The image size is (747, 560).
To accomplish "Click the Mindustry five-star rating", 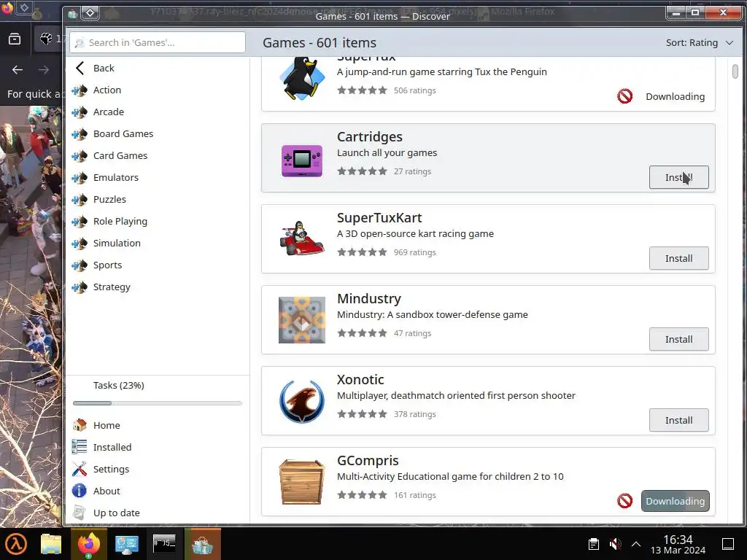I will click(x=362, y=332).
